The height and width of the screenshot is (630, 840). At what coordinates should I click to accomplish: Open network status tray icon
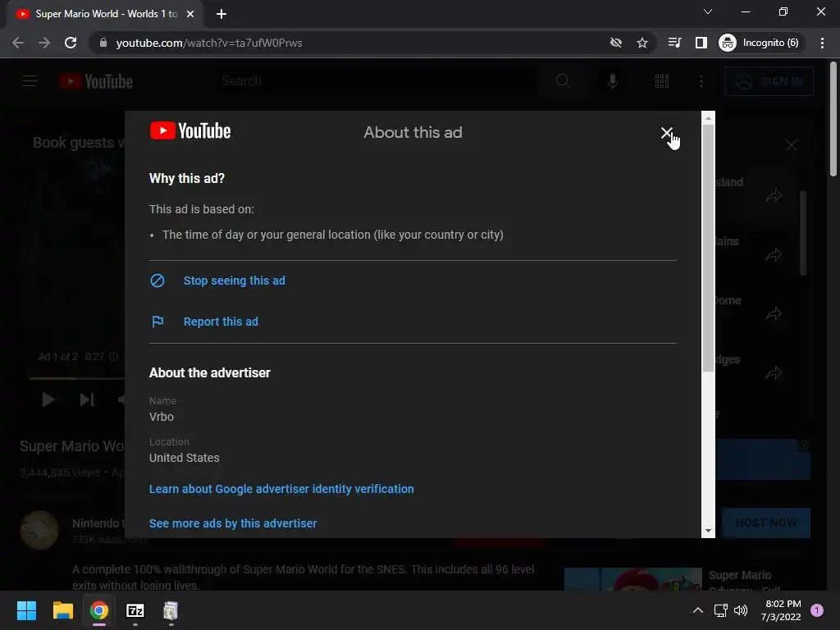pyautogui.click(x=721, y=610)
